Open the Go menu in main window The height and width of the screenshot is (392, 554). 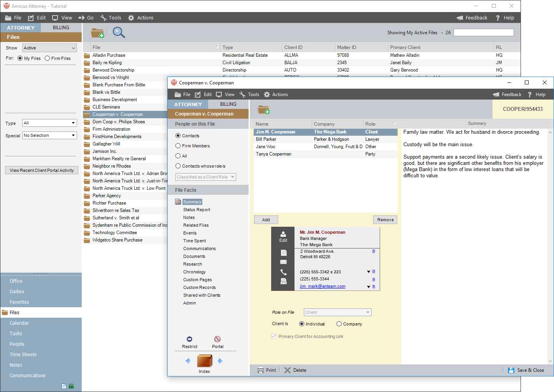coord(86,18)
